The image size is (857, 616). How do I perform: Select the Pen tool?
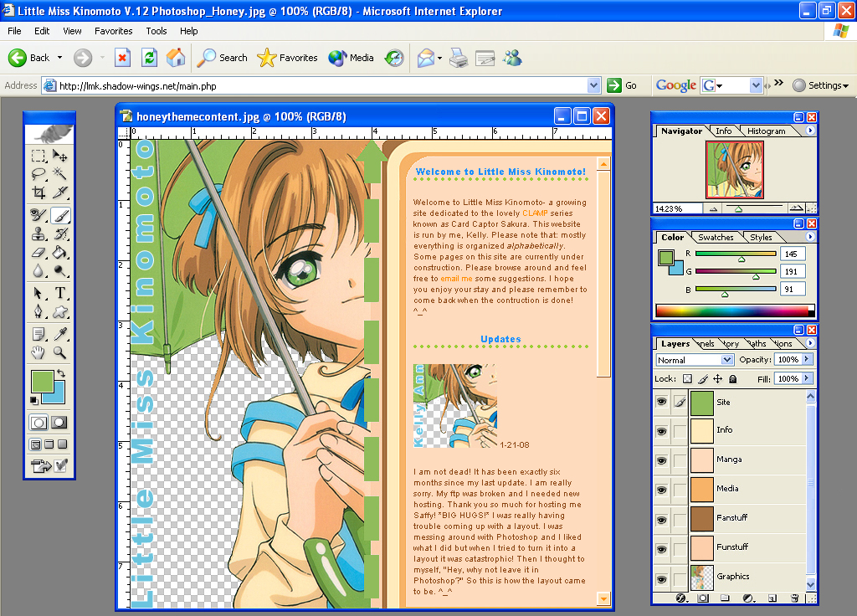coord(38,312)
